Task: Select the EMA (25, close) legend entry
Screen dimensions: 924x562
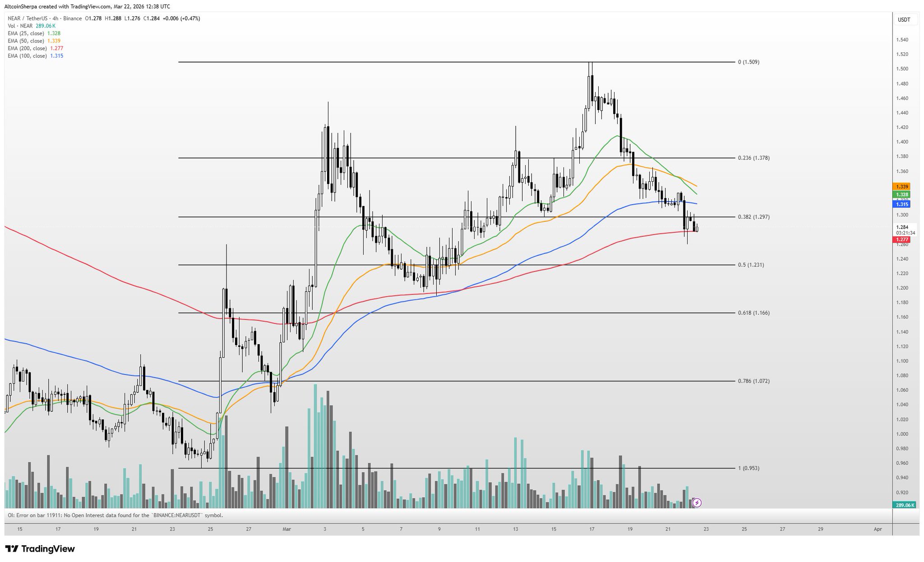Action: (x=26, y=33)
